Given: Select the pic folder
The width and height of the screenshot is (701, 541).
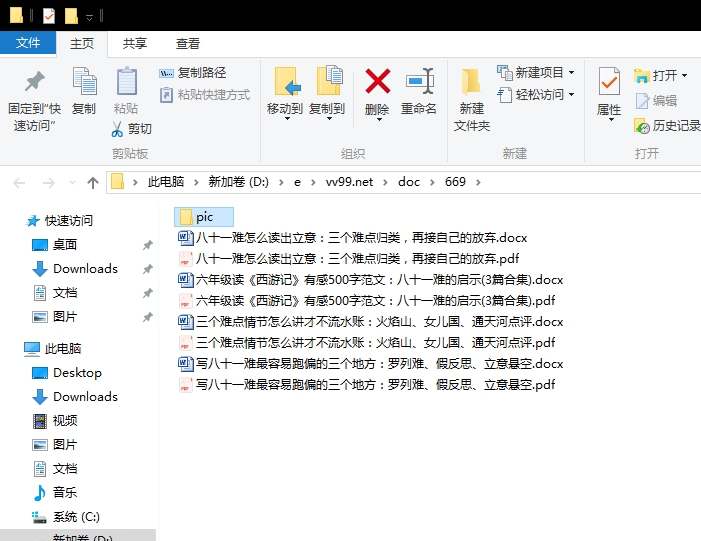Looking at the screenshot, I should coord(204,217).
